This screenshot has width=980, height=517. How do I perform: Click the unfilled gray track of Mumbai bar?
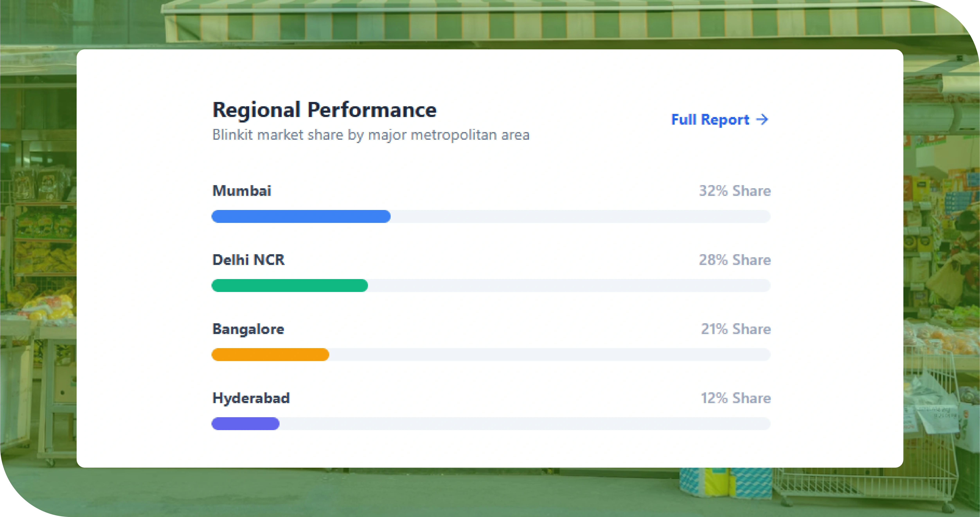click(580, 216)
